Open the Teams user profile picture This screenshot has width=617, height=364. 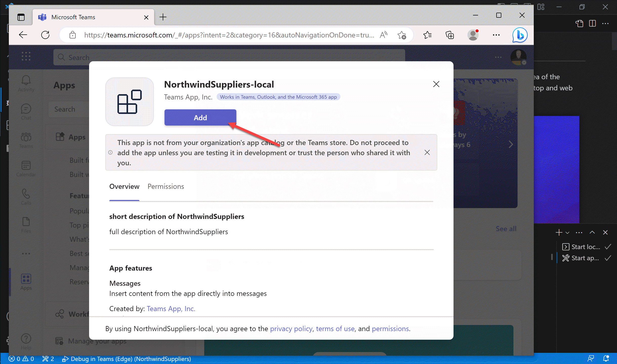tap(518, 57)
